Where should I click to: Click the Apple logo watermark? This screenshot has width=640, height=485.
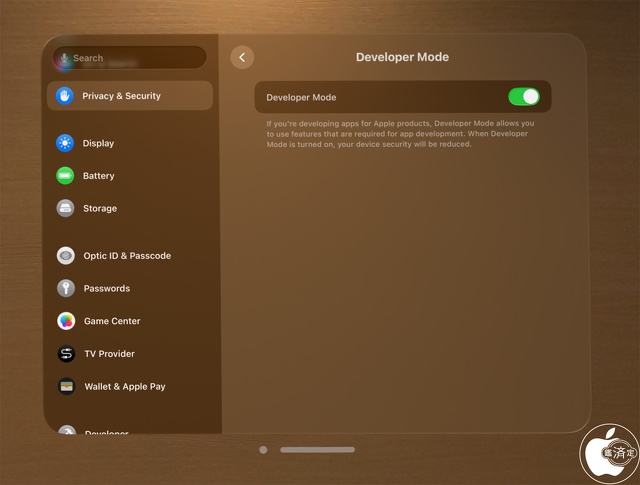tap(610, 451)
